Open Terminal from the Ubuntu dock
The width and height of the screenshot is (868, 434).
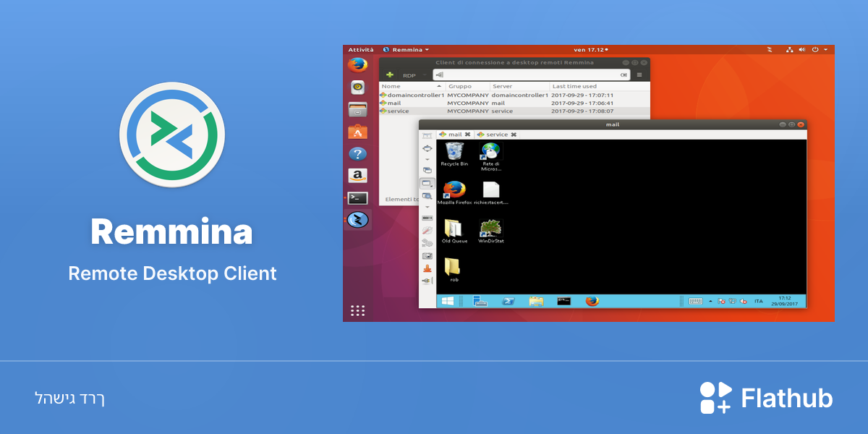click(x=357, y=197)
